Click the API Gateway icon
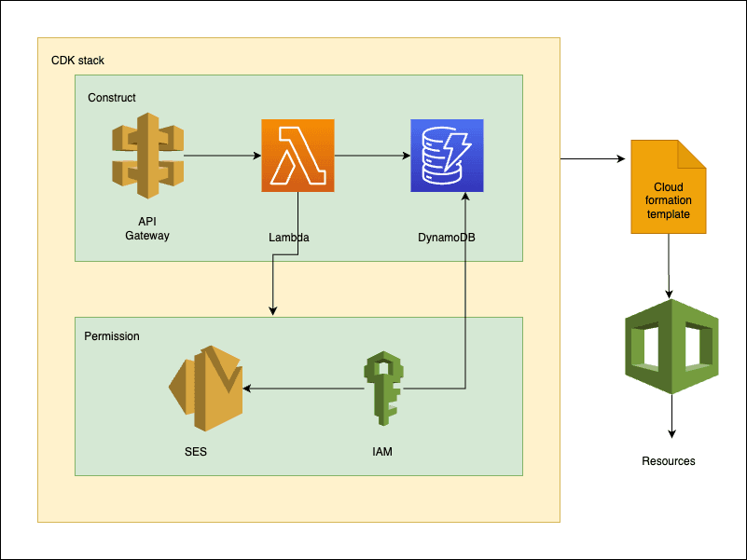 coord(147,156)
